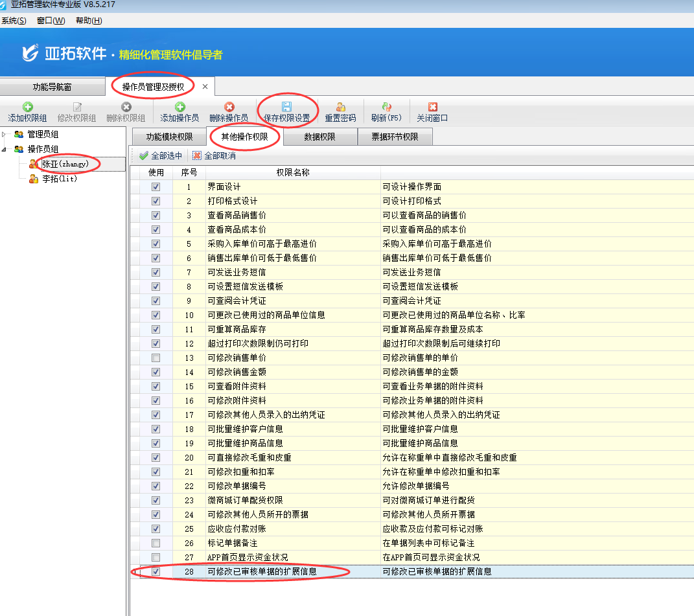Click the 重置密码 icon
This screenshot has height=616, width=694.
click(x=340, y=107)
